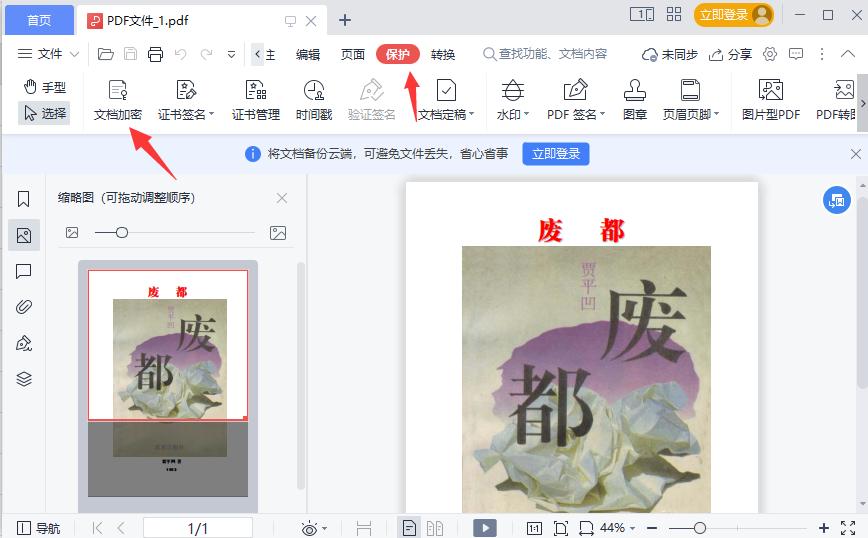Image resolution: width=868 pixels, height=538 pixels.
Task: Click the large thumbnail size icon
Action: coord(278,233)
